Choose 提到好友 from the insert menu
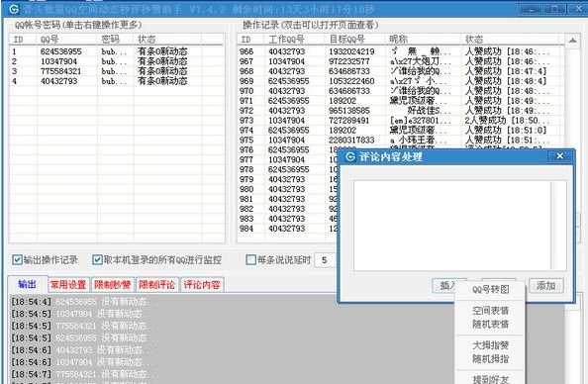The image size is (588, 384). (x=491, y=379)
